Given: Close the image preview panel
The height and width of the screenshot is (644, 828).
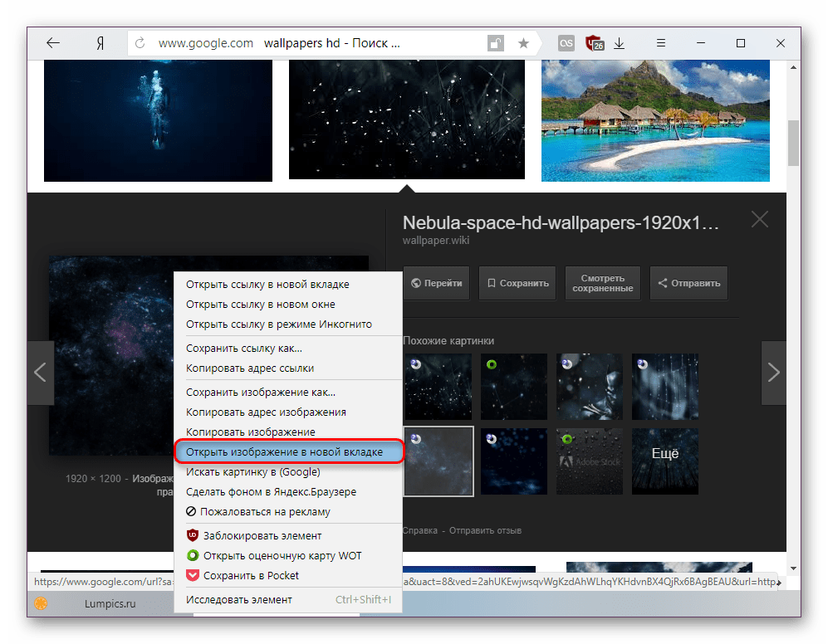Looking at the screenshot, I should coord(759,220).
